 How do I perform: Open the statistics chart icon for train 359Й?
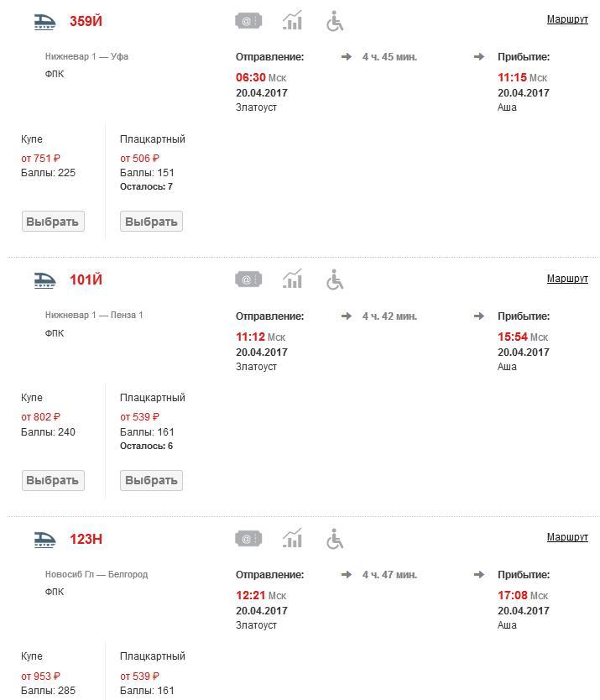pyautogui.click(x=292, y=21)
